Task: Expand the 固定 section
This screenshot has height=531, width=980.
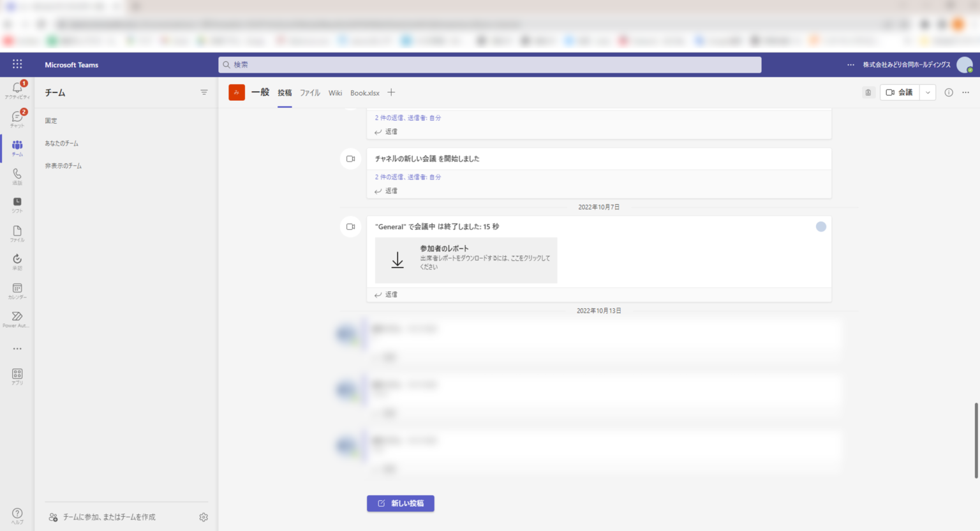Action: click(x=51, y=121)
